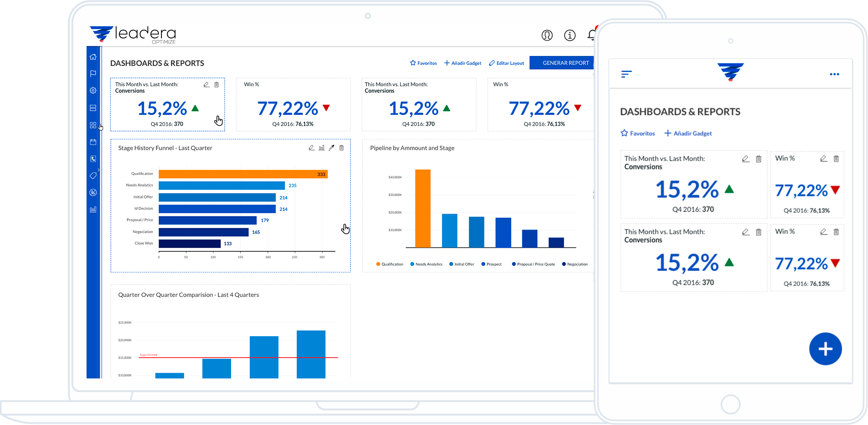Edit the bottom Conversions card on tablet
This screenshot has height=425, width=868.
[746, 232]
